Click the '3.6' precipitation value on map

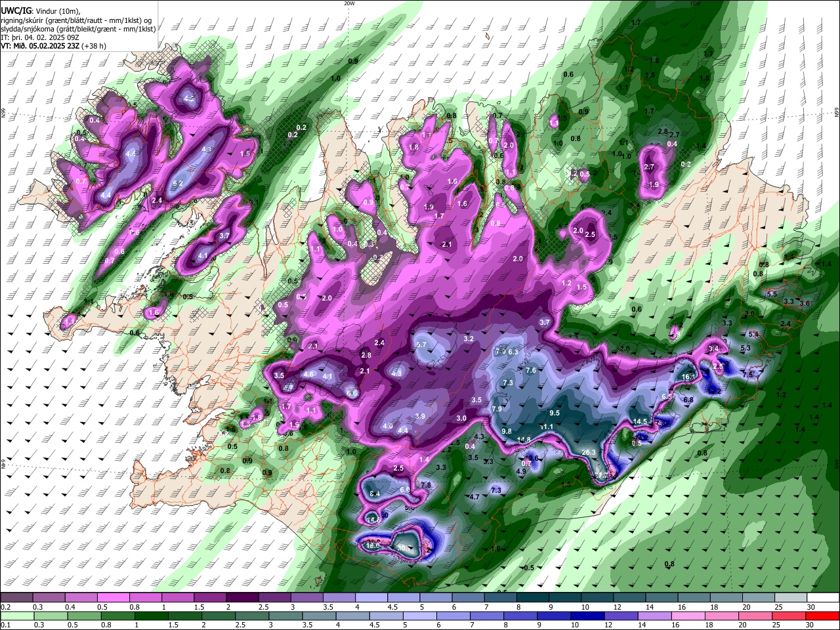[x=805, y=303]
